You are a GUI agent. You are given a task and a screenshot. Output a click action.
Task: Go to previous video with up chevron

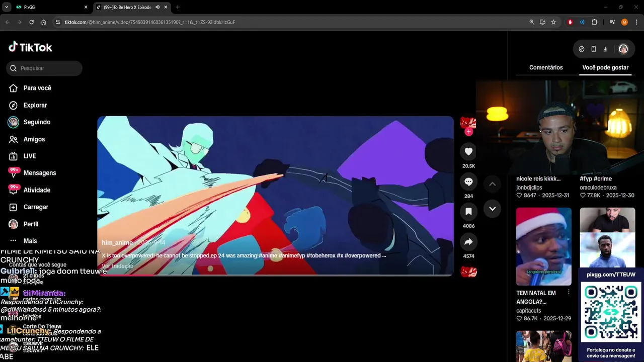coord(493,184)
